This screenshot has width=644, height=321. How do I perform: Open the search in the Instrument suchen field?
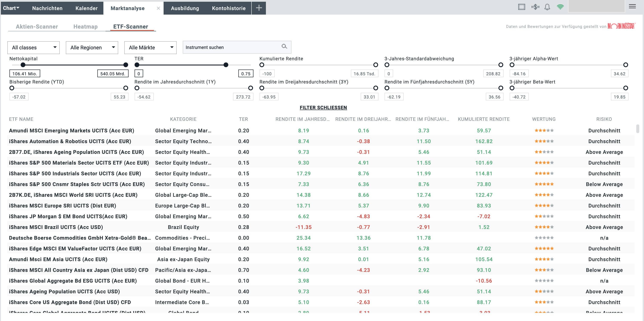pos(284,47)
